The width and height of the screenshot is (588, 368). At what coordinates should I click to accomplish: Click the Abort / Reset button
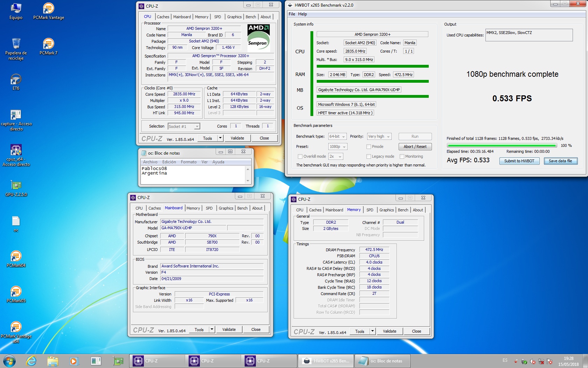pos(415,146)
